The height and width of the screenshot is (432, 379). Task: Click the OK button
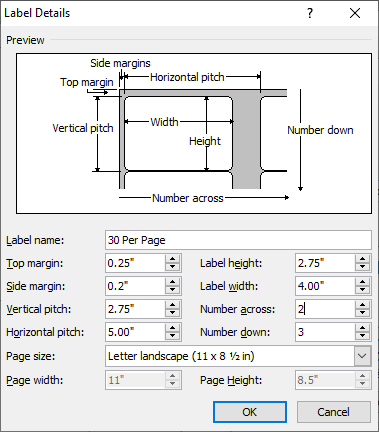point(250,412)
